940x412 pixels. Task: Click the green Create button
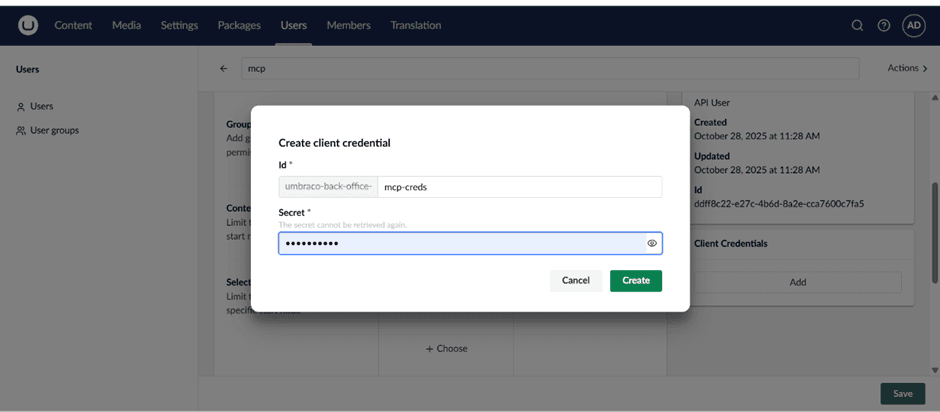tap(635, 281)
